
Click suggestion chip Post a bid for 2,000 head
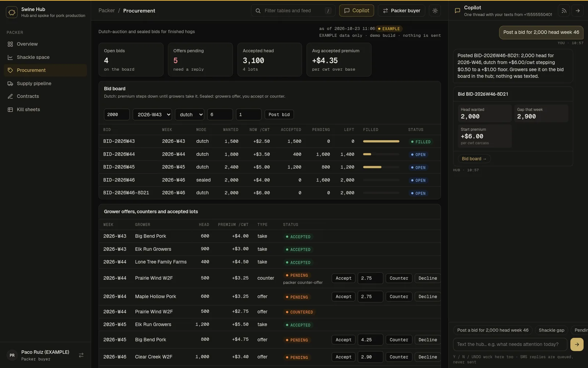[492, 330]
